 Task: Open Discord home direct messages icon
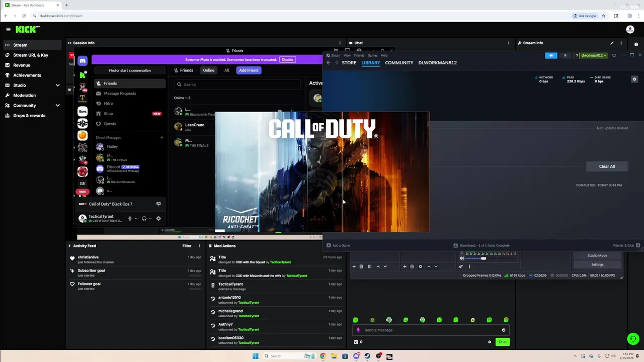tap(83, 61)
